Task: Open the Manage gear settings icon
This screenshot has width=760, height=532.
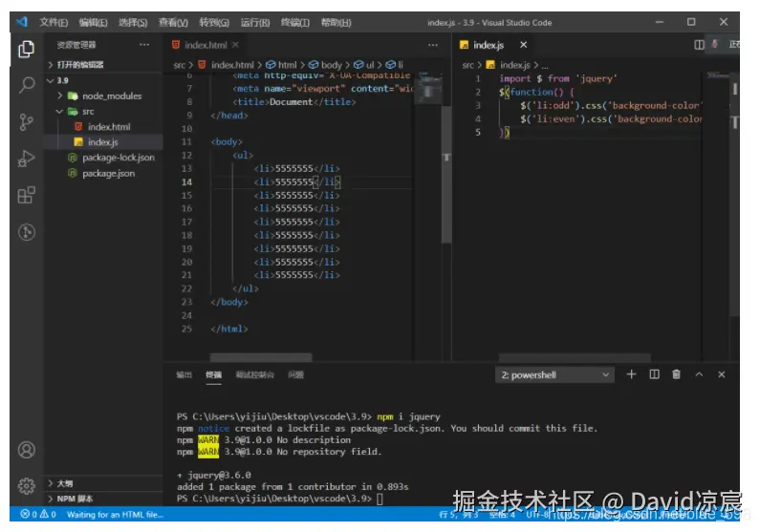Action: [27, 485]
